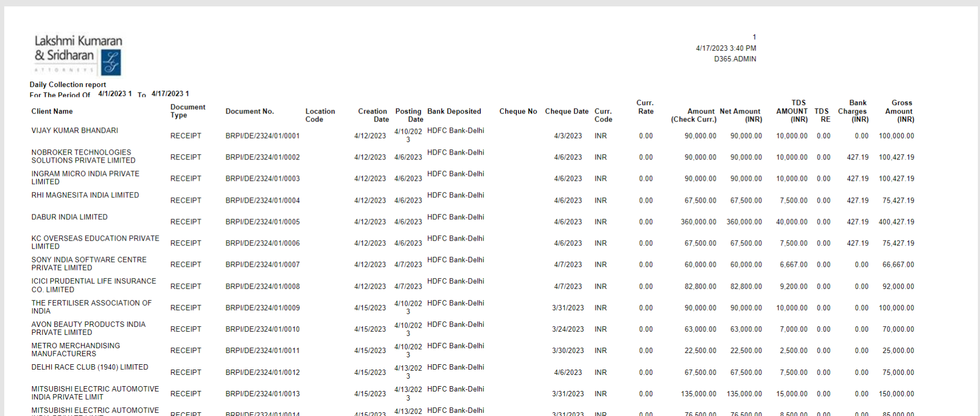Select gross amount 400,427.19 for Dabur
The width and height of the screenshot is (980, 416).
(896, 222)
